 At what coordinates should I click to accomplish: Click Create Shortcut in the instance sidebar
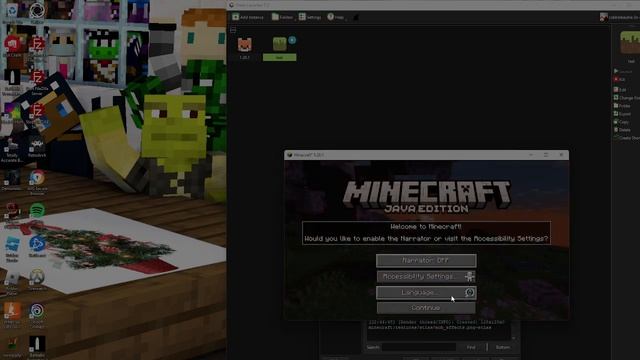click(x=627, y=138)
